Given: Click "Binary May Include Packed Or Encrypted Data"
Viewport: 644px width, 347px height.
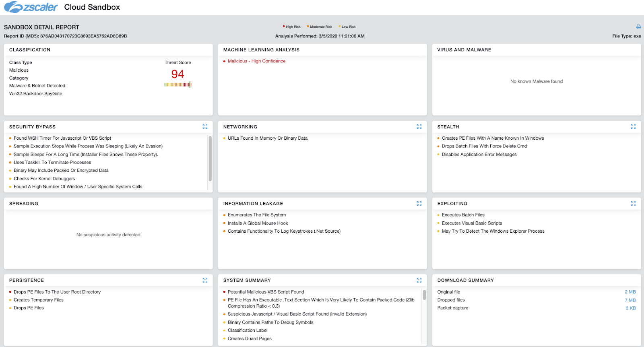Looking at the screenshot, I should 61,170.
